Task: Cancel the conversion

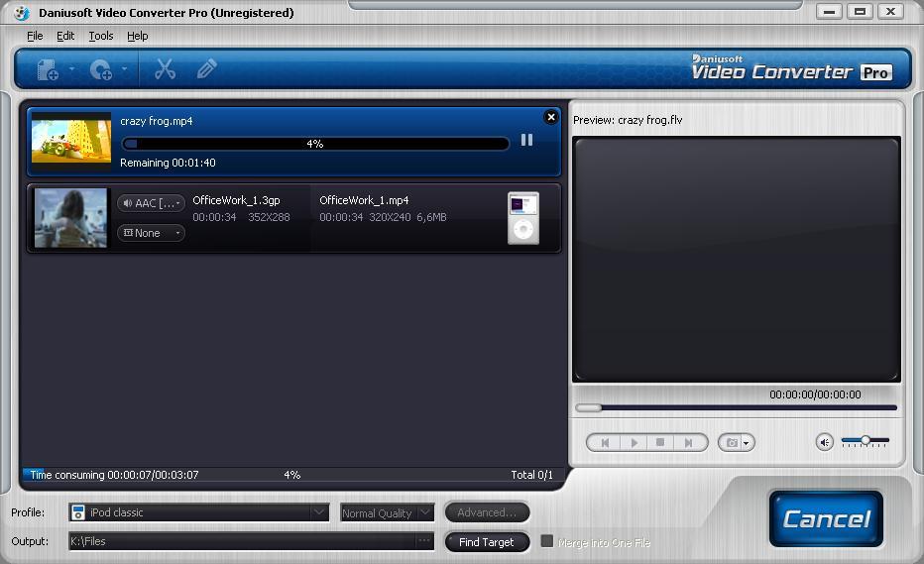Action: tap(826, 519)
